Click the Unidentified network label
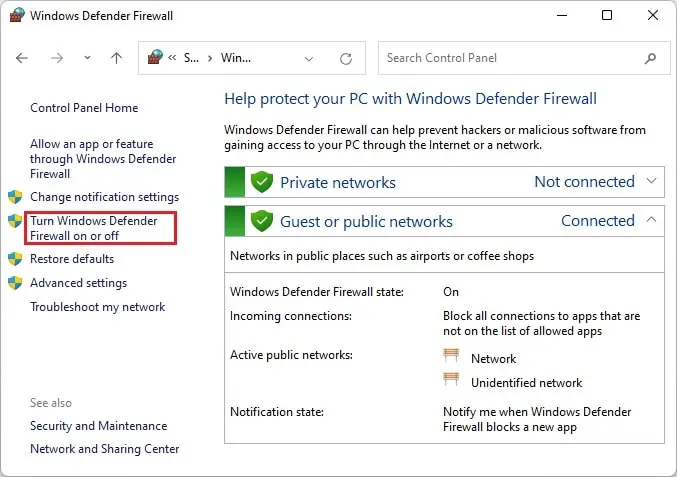 tap(526, 383)
